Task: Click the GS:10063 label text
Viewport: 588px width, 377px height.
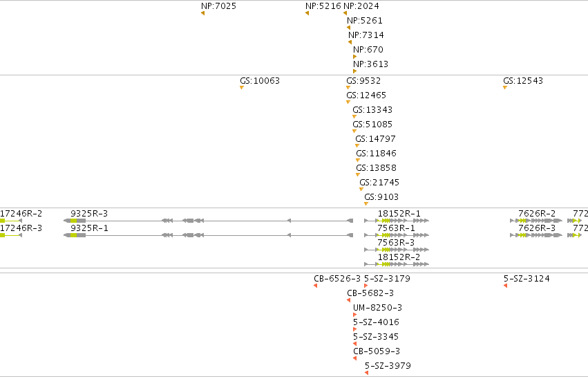Action: 260,81
